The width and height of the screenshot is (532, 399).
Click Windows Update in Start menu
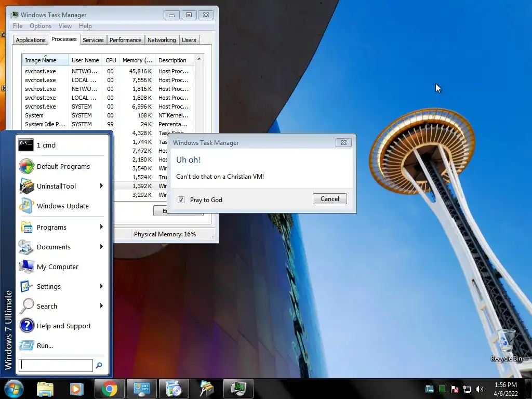61,206
